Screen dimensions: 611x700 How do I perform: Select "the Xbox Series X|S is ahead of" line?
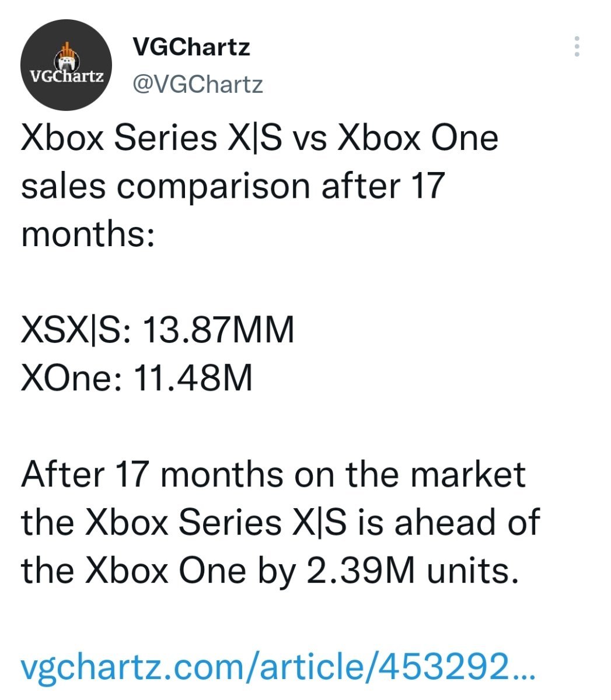coord(280,522)
